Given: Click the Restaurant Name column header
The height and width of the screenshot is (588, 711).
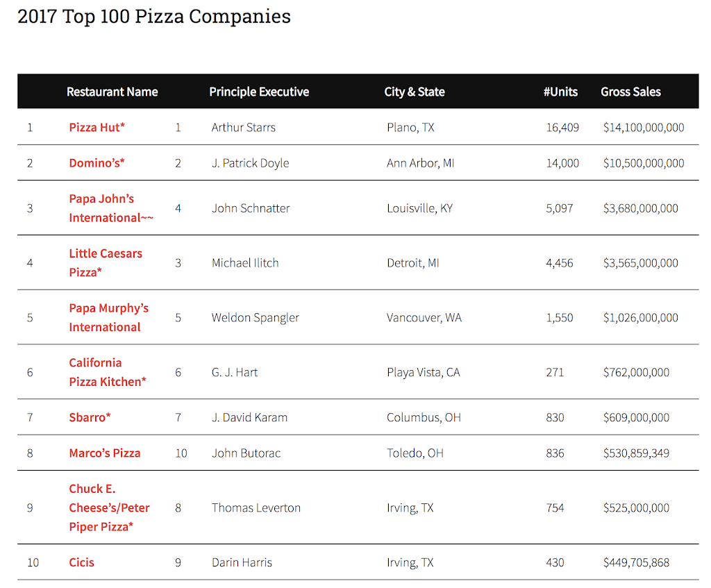Looking at the screenshot, I should coord(112,92).
